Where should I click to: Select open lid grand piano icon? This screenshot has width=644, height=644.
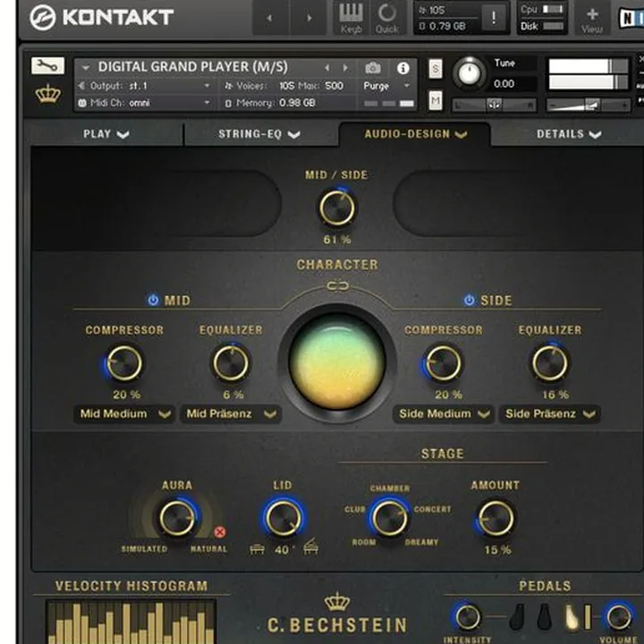(x=310, y=547)
